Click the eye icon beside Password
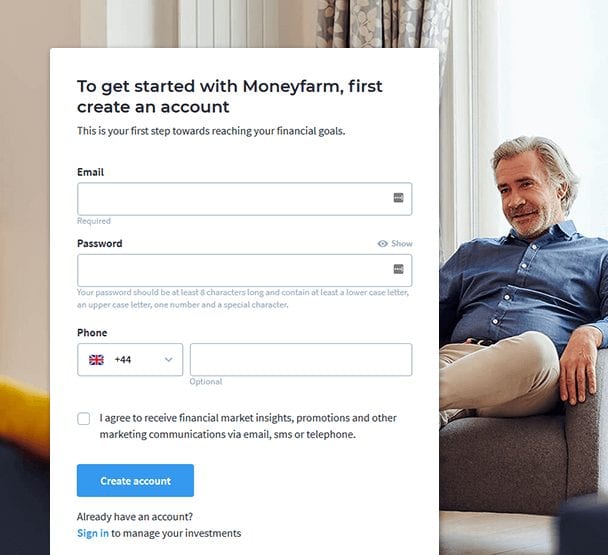Screen dimensions: 608x555 (x=382, y=244)
